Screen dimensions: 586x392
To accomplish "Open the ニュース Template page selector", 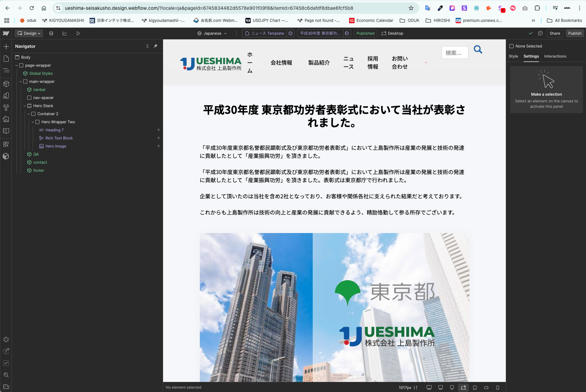I will (x=265, y=33).
